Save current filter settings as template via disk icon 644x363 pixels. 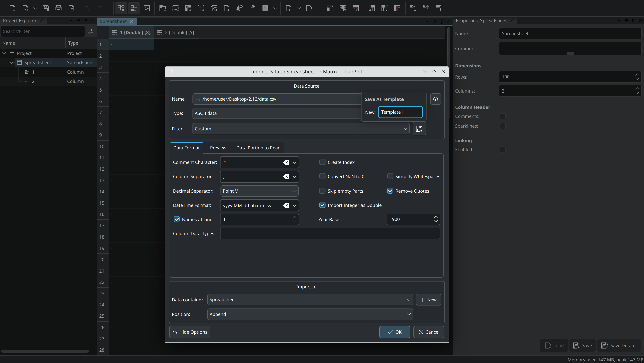coord(419,129)
